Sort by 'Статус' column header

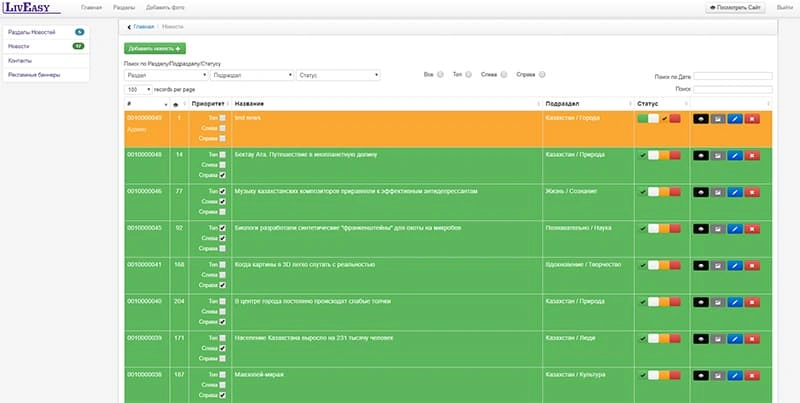(662, 104)
